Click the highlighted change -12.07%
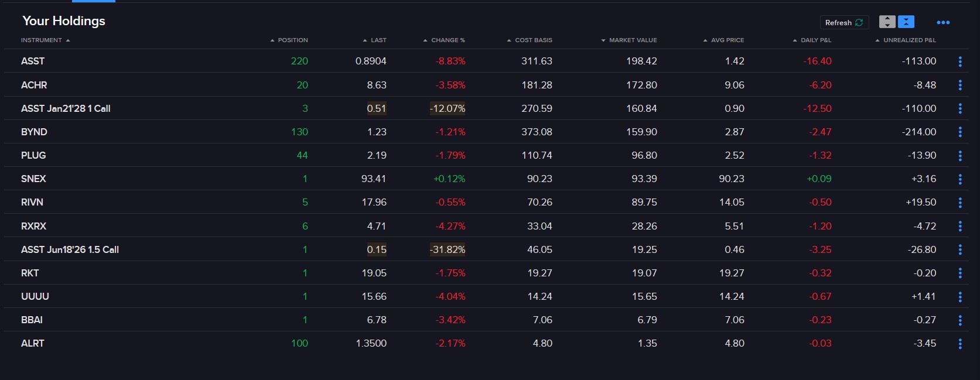Image resolution: width=980 pixels, height=380 pixels. [x=448, y=108]
